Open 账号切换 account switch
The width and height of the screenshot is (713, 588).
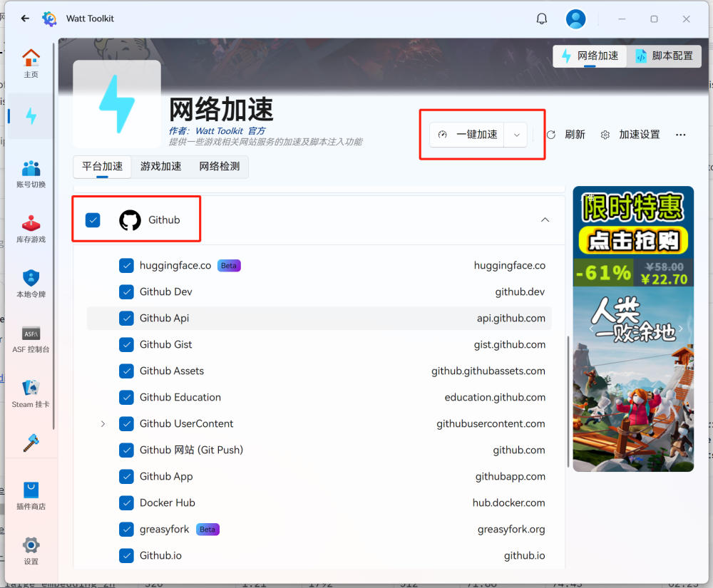click(31, 174)
